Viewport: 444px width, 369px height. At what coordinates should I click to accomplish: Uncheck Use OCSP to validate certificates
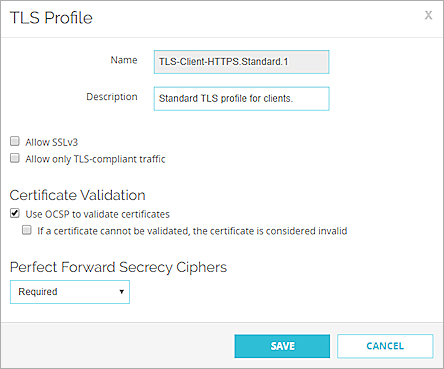point(15,213)
